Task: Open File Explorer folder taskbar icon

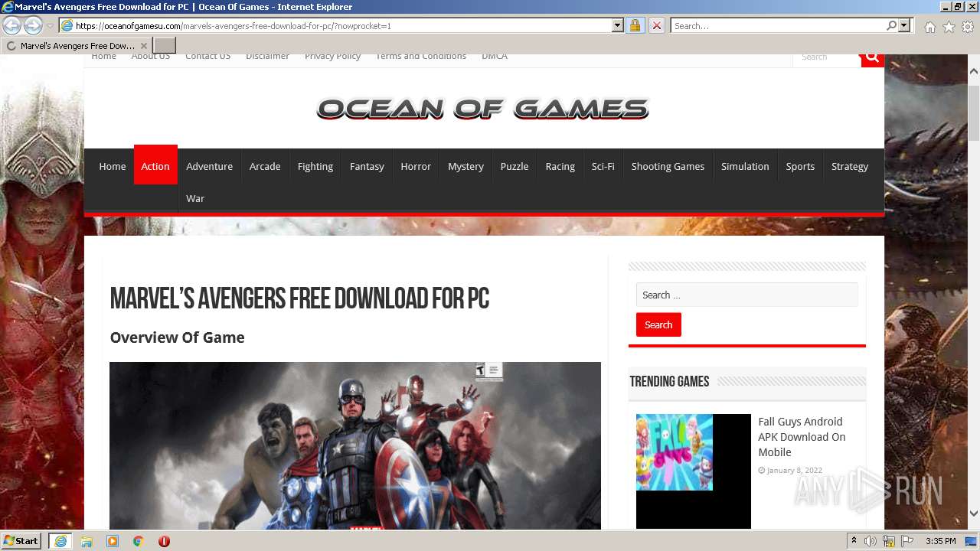Action: coord(87,541)
